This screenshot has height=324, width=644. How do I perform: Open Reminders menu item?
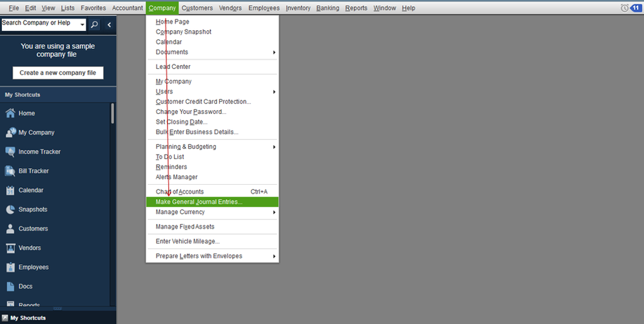click(x=212, y=167)
